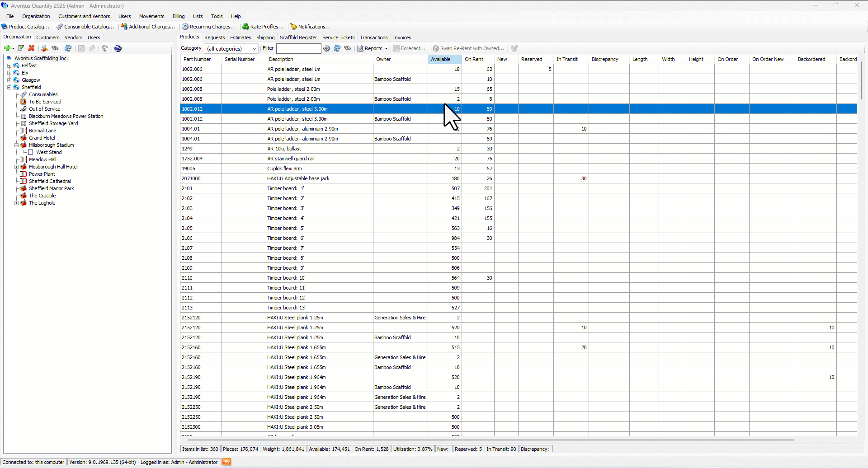Click the globe icon in organization toolbar
Image resolution: width=868 pixels, height=468 pixels.
tap(118, 48)
